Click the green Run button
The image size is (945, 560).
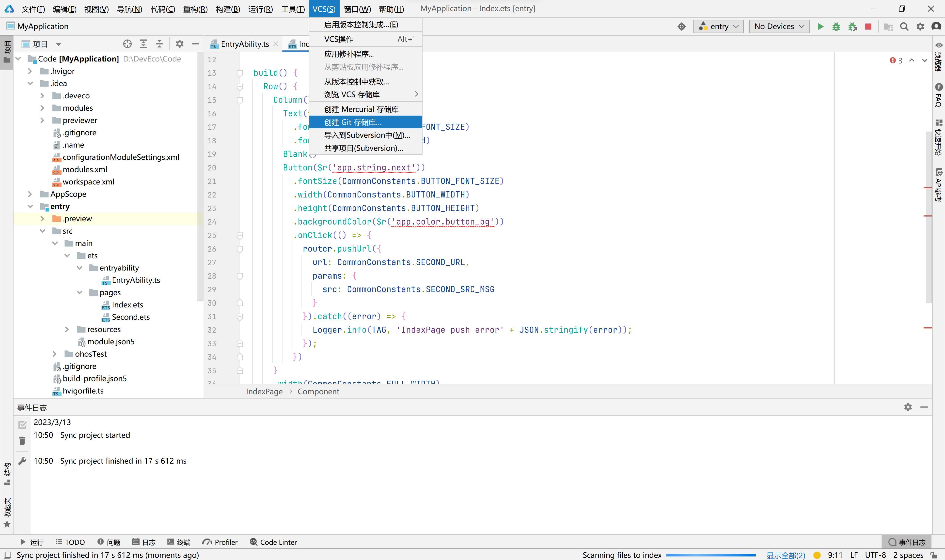[x=820, y=26]
